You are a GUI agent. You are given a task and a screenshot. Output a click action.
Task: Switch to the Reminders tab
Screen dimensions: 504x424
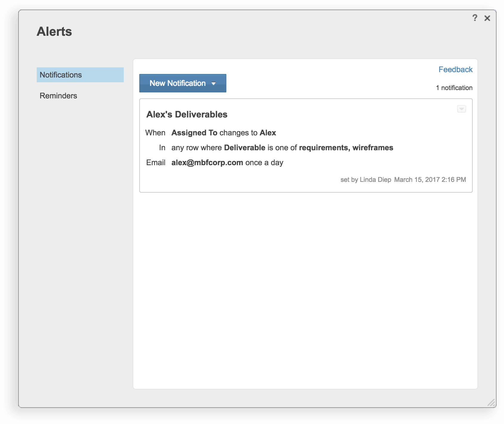(x=58, y=96)
